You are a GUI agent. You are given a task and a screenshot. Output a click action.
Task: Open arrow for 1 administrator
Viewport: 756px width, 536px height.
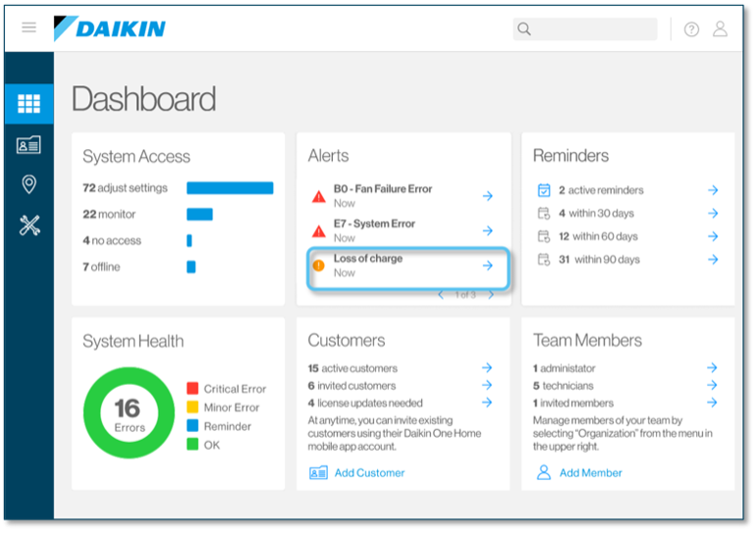tap(712, 368)
